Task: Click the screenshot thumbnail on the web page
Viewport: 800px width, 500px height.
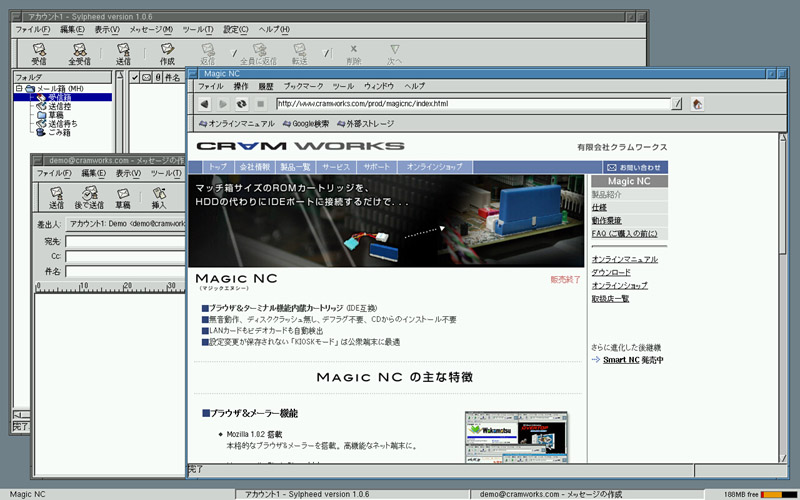Action: pyautogui.click(x=516, y=437)
